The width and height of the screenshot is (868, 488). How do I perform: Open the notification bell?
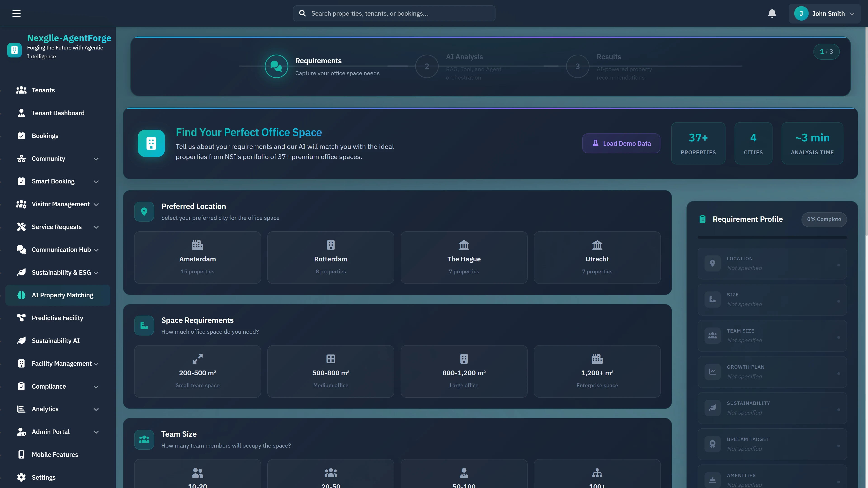772,13
